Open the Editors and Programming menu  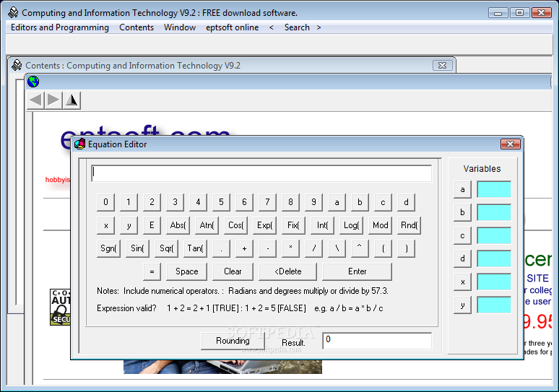[59, 27]
